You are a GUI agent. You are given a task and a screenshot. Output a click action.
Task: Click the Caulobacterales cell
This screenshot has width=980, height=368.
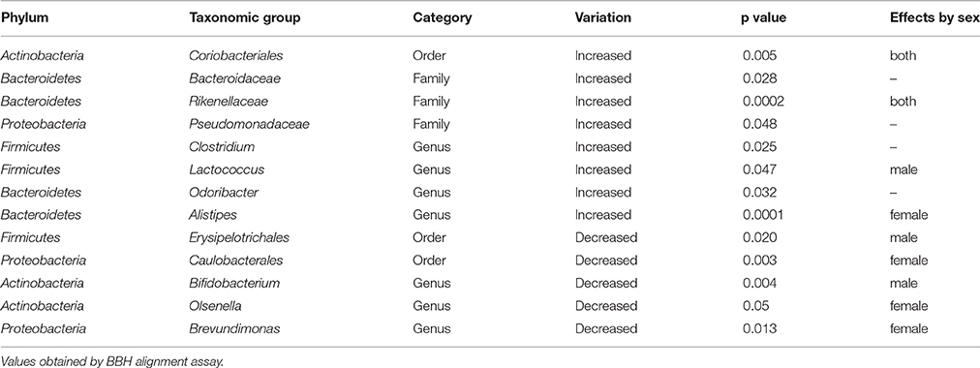235,260
